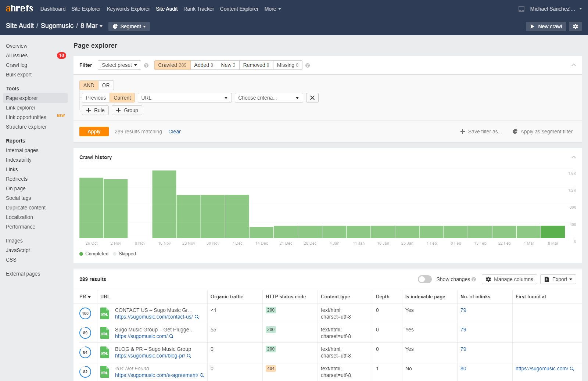Select the 26 Oct crawl bar
Viewport: 588px width, 381px height.
92,208
